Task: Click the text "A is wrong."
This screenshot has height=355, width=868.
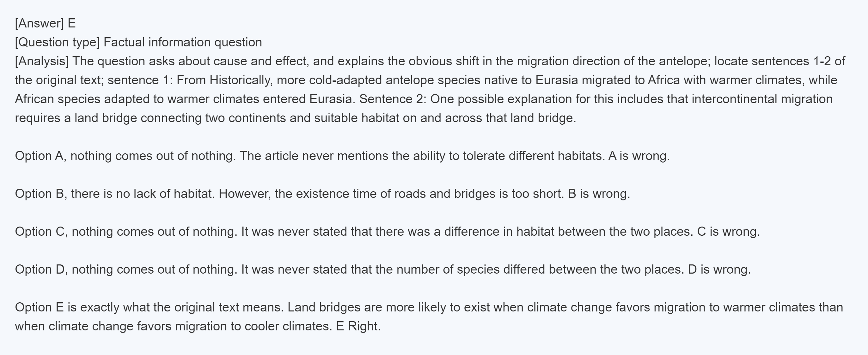Action: (639, 156)
